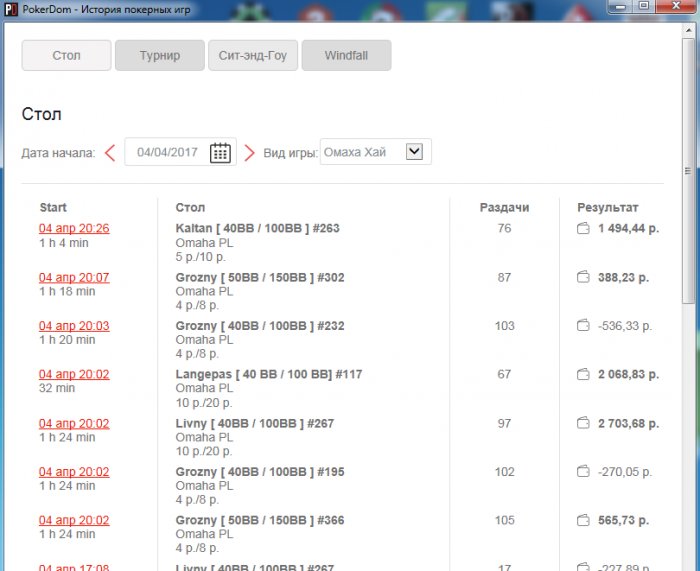The width and height of the screenshot is (700, 571).
Task: Click wallet icon beside 2 703,68 р.
Action: coord(583,423)
